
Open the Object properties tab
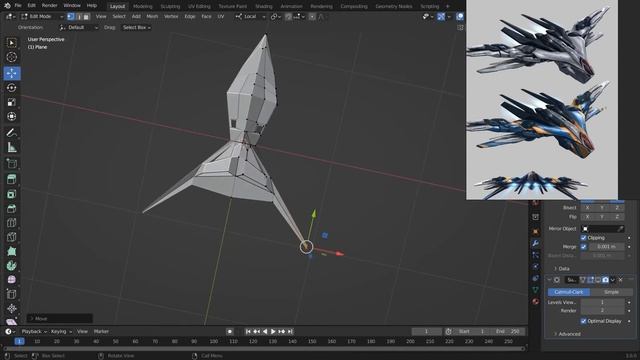[536, 232]
